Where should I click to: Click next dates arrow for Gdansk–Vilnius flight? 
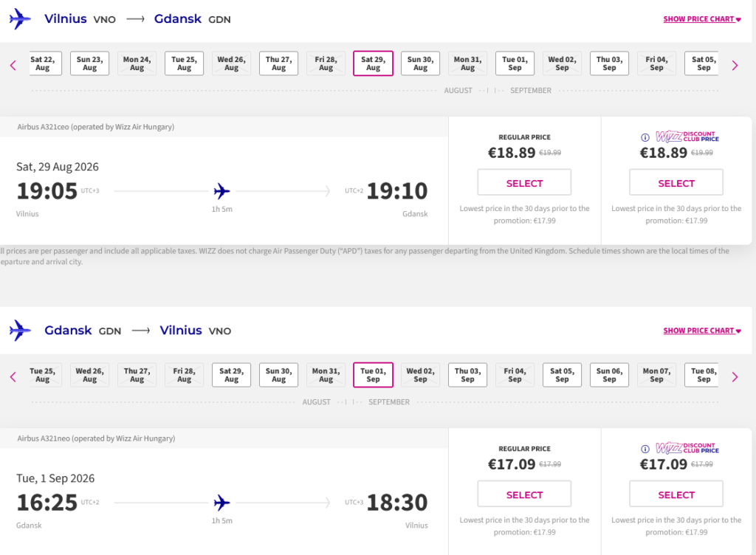click(x=734, y=377)
